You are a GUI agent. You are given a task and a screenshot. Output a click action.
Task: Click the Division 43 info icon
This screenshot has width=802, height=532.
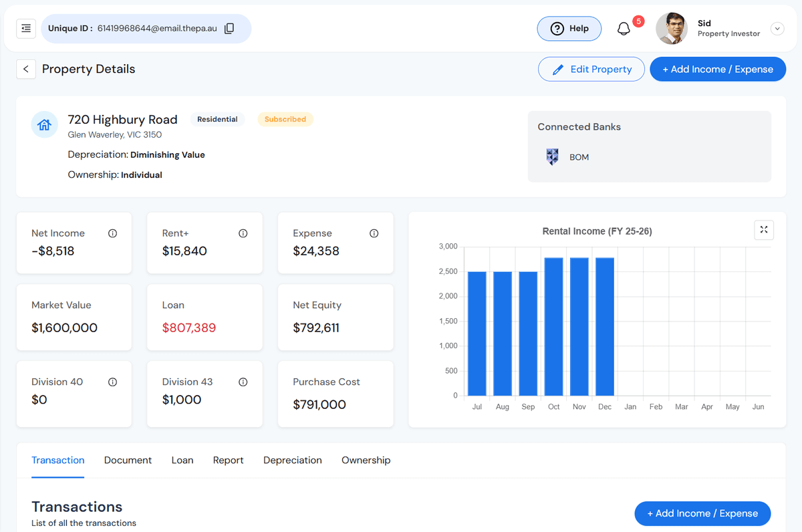pos(243,382)
